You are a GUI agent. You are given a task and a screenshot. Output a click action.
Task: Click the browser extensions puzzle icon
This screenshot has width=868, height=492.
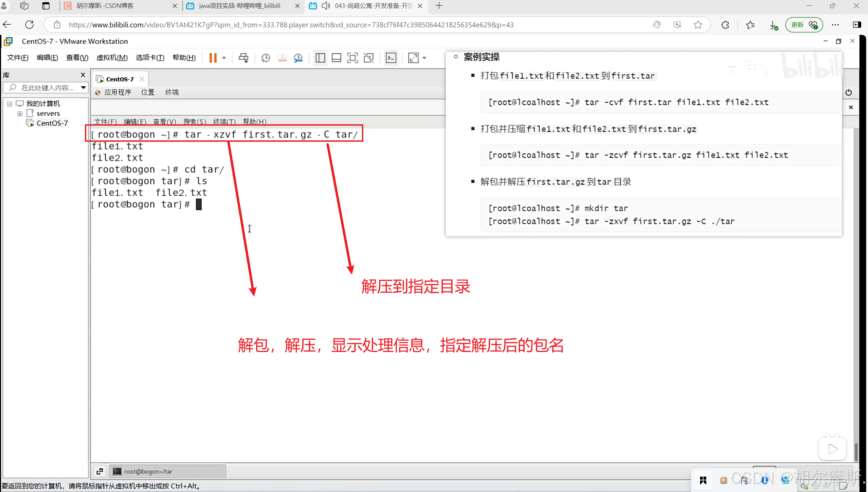(x=725, y=25)
